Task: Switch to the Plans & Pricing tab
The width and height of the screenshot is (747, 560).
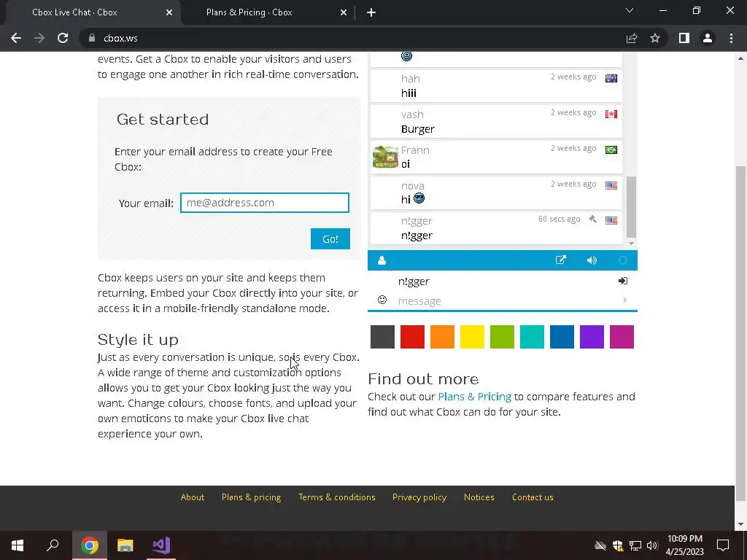Action: (249, 12)
